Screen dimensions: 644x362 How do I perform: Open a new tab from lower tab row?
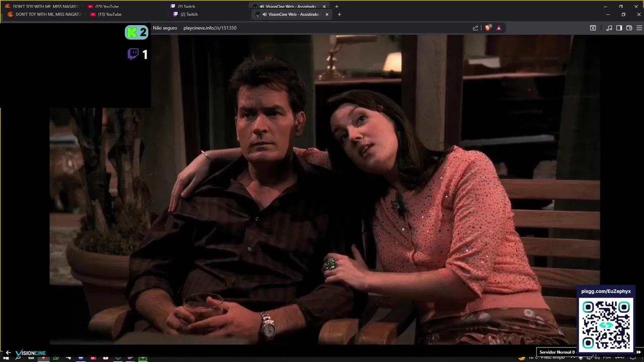339,15
